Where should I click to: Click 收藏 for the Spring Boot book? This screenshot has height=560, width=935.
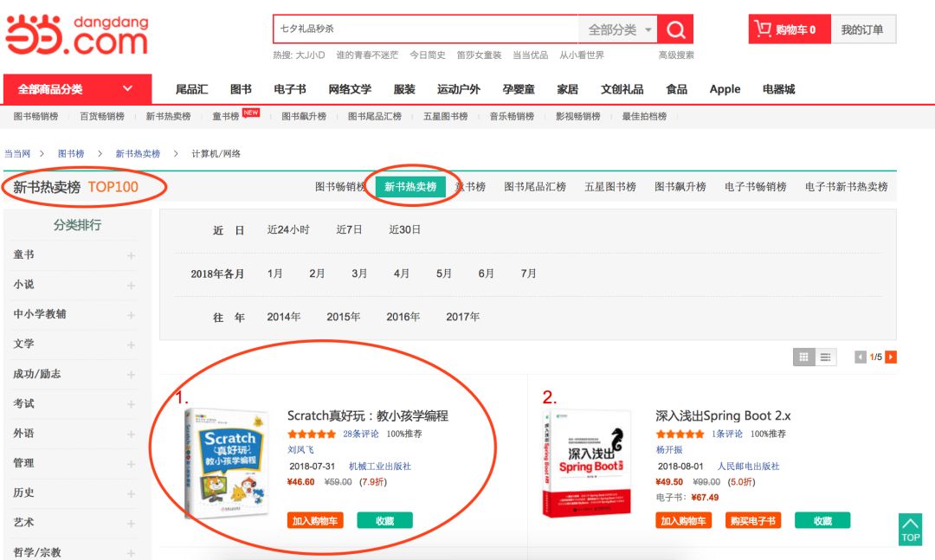(823, 520)
